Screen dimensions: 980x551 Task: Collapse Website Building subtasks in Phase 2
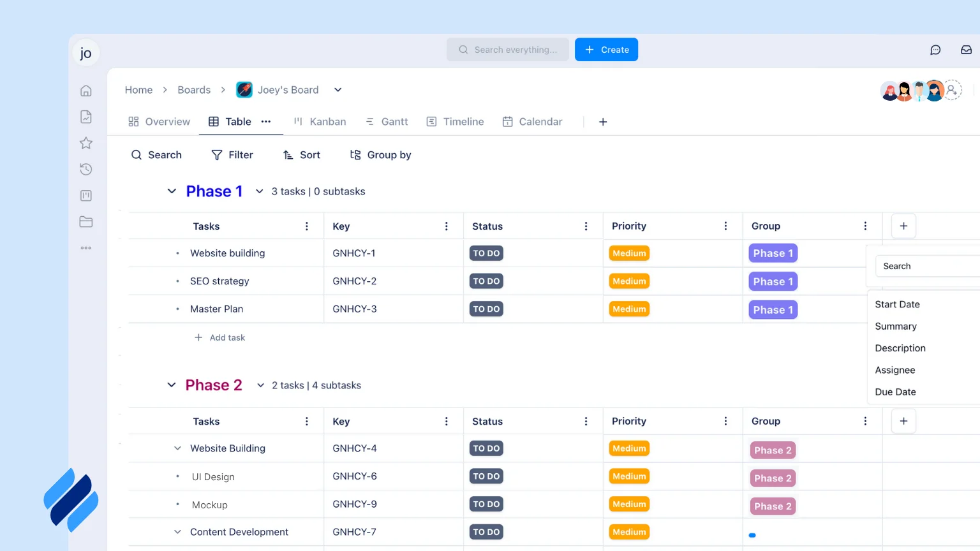click(177, 448)
